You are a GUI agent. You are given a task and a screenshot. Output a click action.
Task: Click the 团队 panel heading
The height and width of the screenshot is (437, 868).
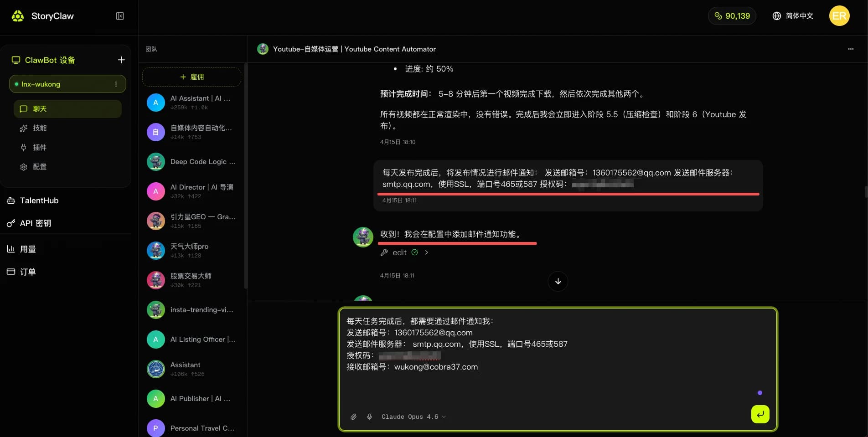(151, 49)
